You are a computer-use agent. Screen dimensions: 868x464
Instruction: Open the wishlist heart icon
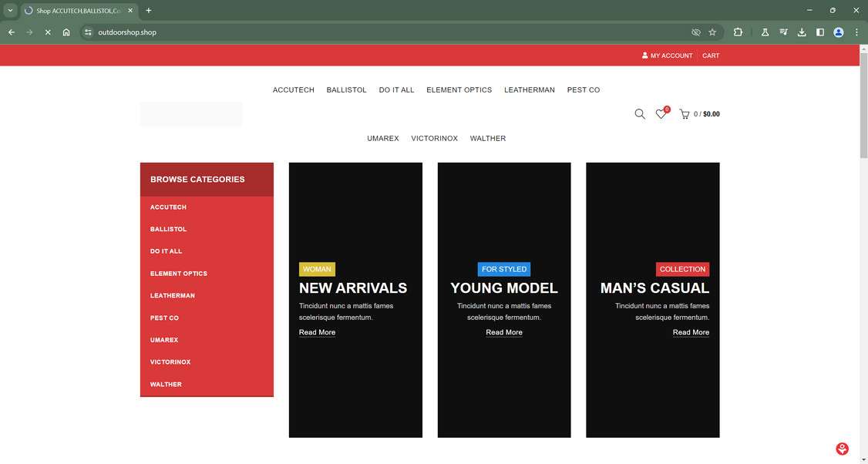click(x=661, y=114)
